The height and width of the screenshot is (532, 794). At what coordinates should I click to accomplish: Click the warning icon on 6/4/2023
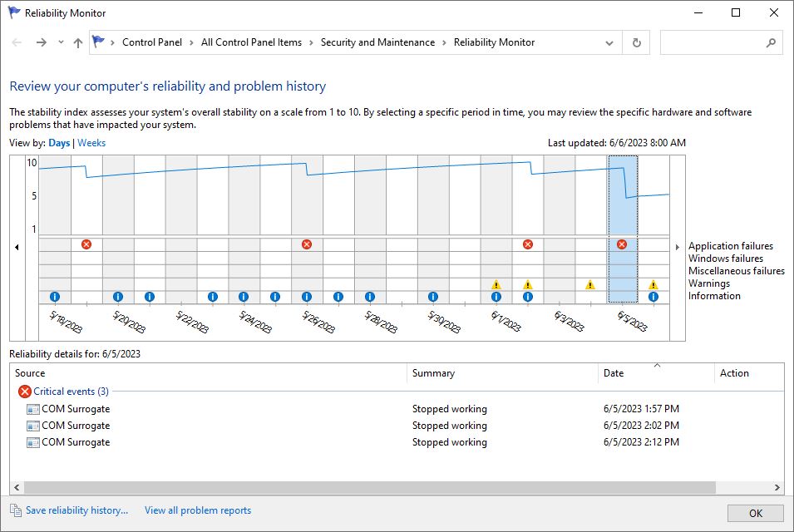(589, 285)
